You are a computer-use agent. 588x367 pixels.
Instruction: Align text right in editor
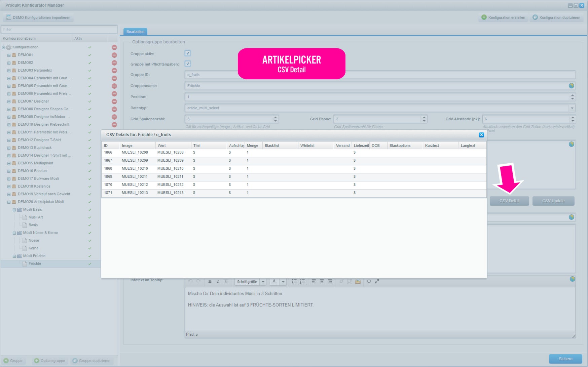[x=330, y=282]
